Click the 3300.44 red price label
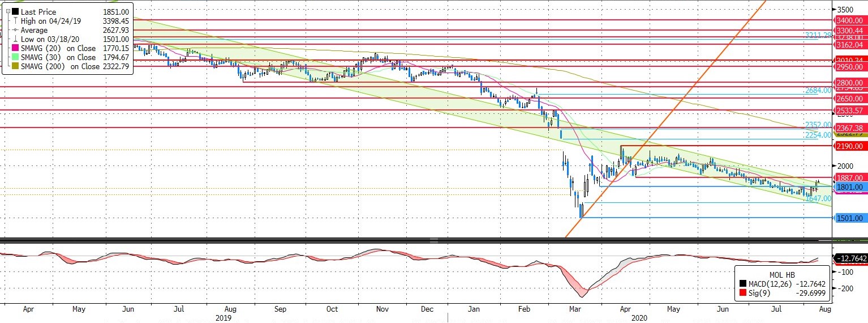Screen dimensions: 868x323 click(851, 30)
